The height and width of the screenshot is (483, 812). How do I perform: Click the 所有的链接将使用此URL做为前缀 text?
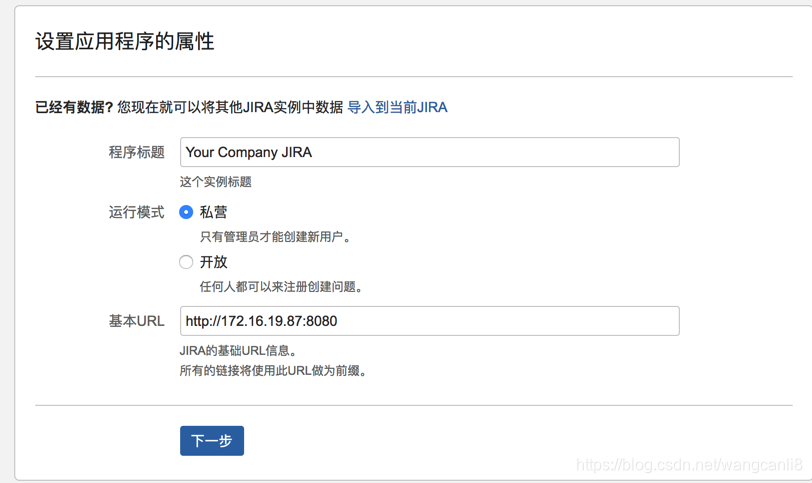tap(273, 371)
